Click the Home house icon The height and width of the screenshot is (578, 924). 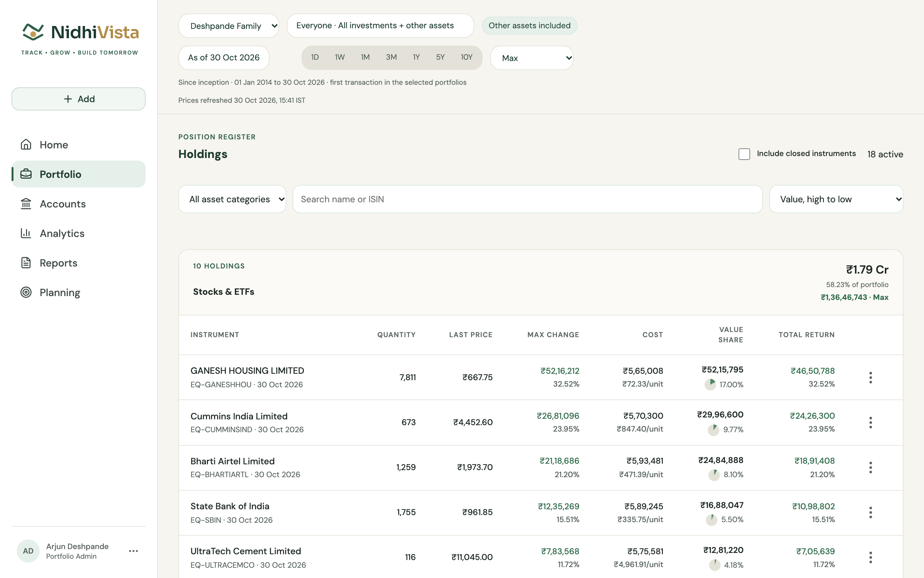[26, 144]
